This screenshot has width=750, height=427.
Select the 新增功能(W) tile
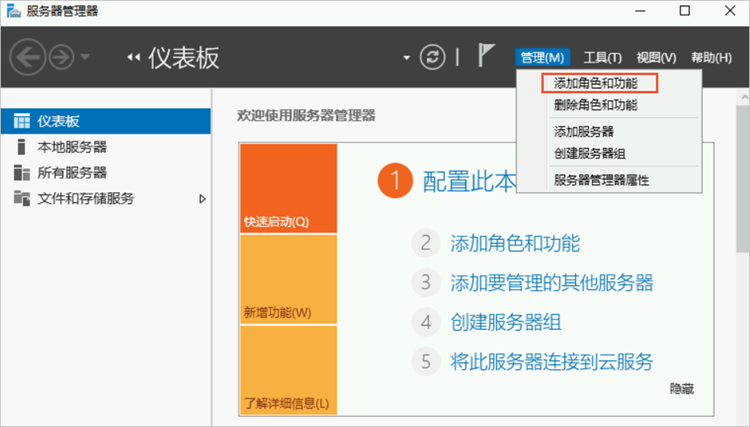pyautogui.click(x=288, y=278)
